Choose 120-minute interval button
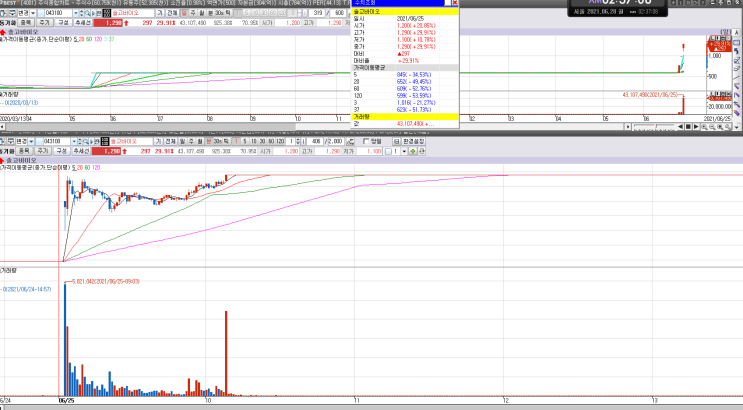This screenshot has width=743, height=410. point(281,141)
